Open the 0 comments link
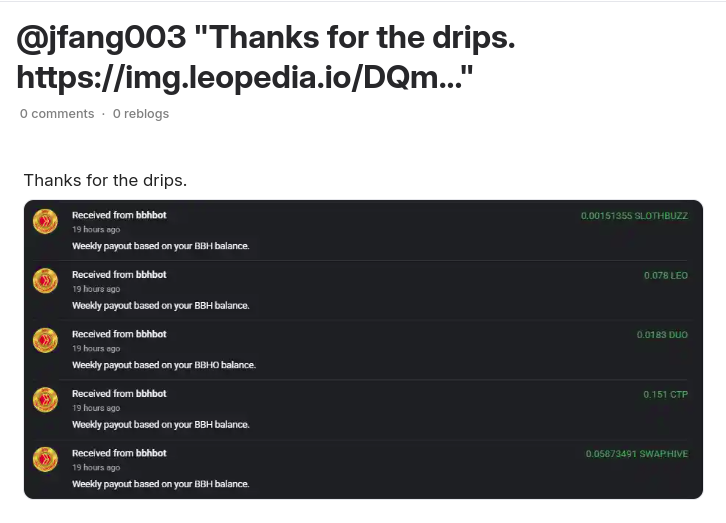 pyautogui.click(x=57, y=114)
